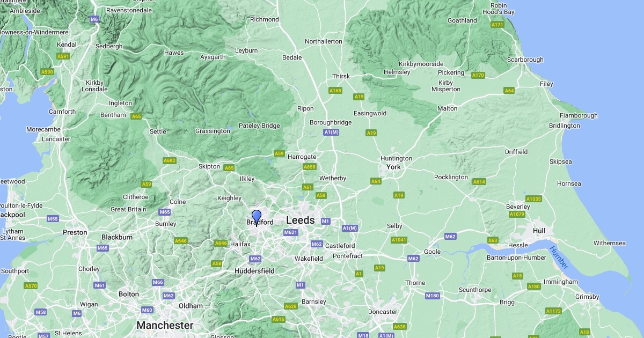The height and width of the screenshot is (338, 644).
Task: Click the M180 shield near Scunthorpe
Action: (432, 296)
